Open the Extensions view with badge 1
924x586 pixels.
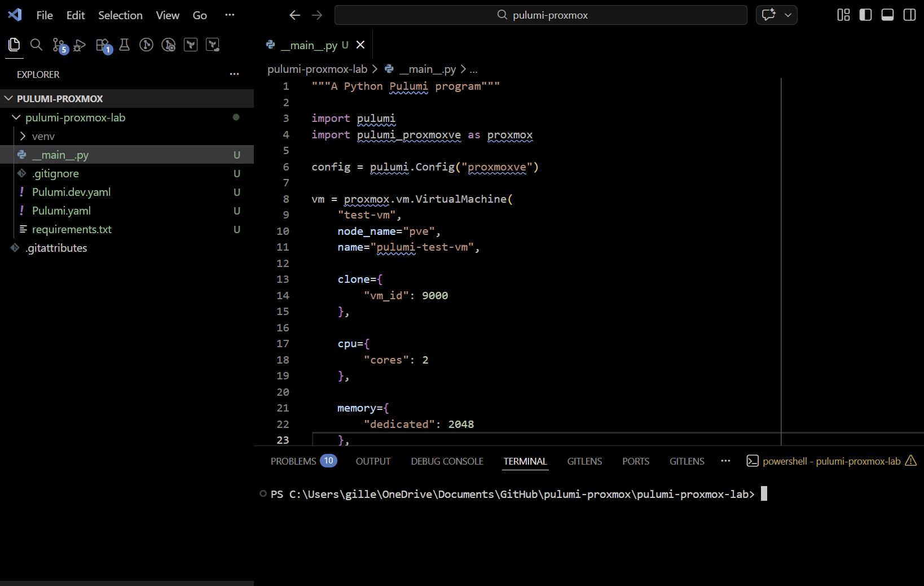click(103, 45)
